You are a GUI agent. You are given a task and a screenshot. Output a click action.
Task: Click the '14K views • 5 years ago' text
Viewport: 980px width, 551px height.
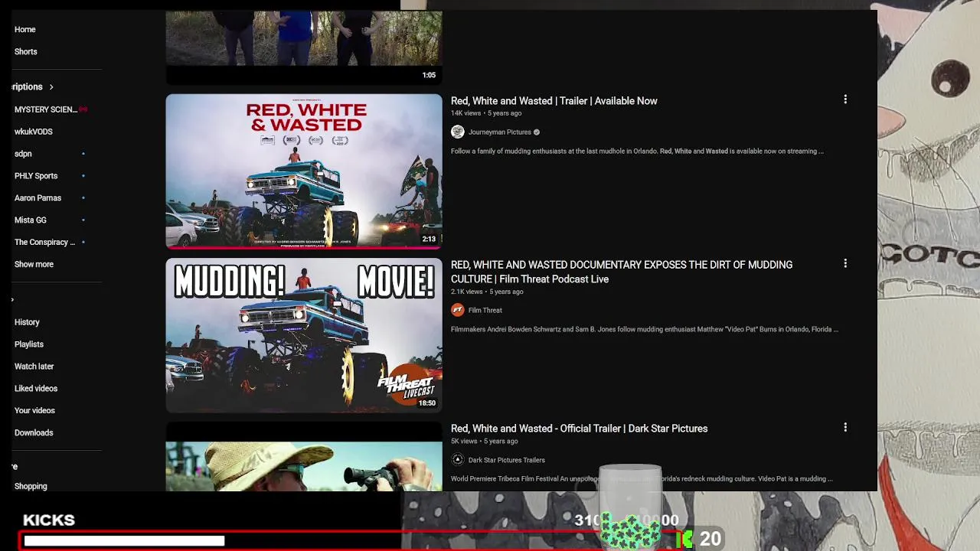pyautogui.click(x=486, y=113)
